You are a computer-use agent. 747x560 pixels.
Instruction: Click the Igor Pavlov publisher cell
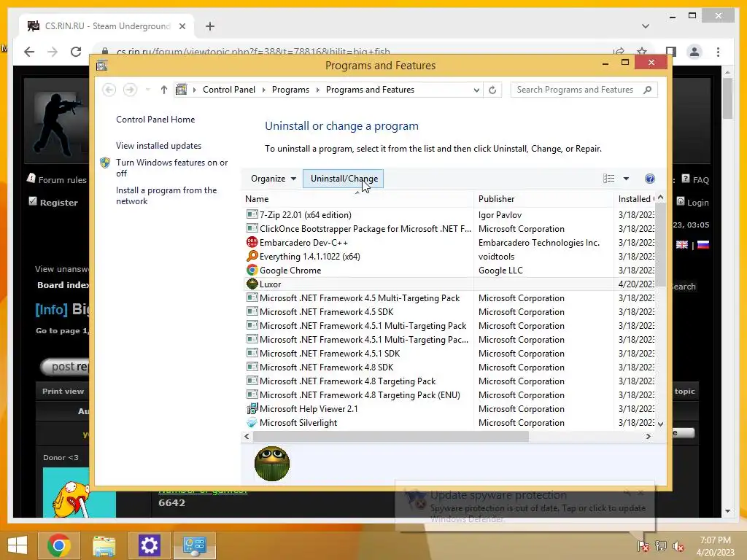point(500,215)
